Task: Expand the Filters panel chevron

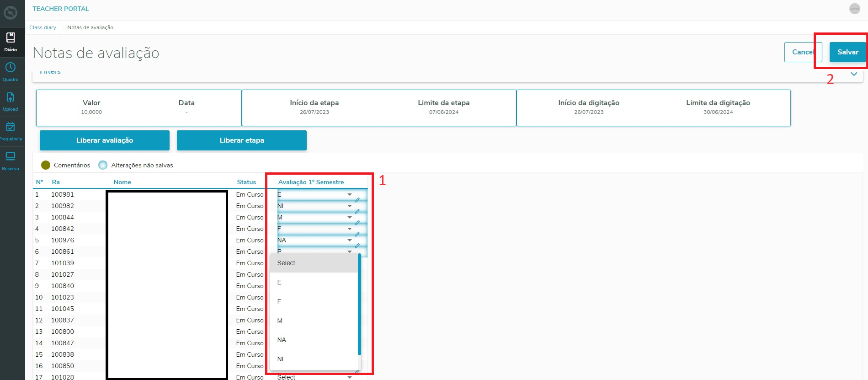Action: 854,74
